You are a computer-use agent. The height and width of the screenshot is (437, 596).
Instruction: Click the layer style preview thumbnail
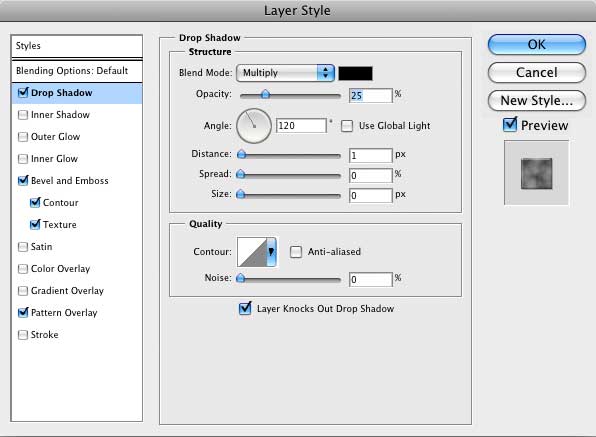point(536,173)
